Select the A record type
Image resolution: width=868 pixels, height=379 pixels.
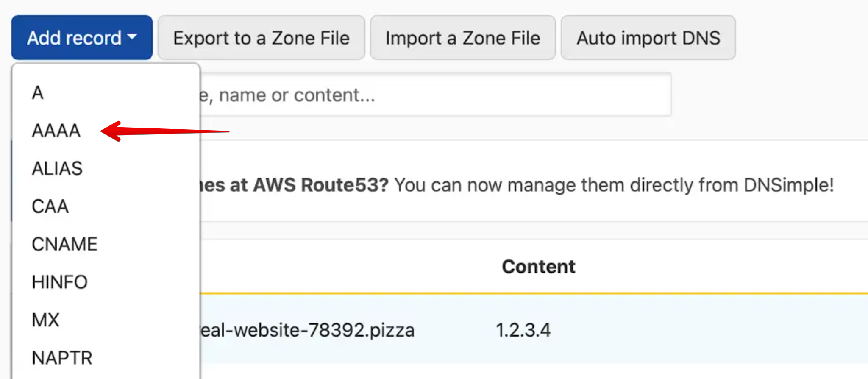39,92
